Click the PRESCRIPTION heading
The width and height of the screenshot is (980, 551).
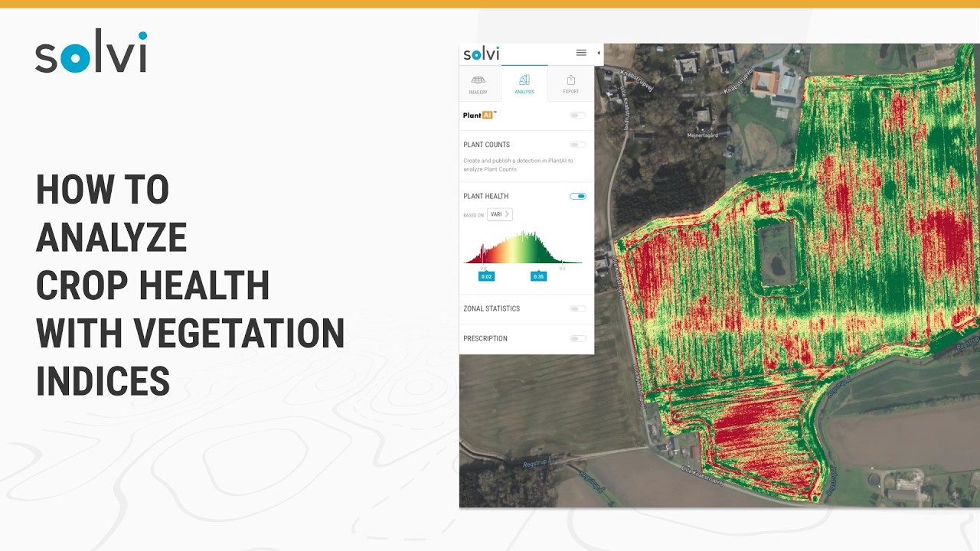pos(485,338)
